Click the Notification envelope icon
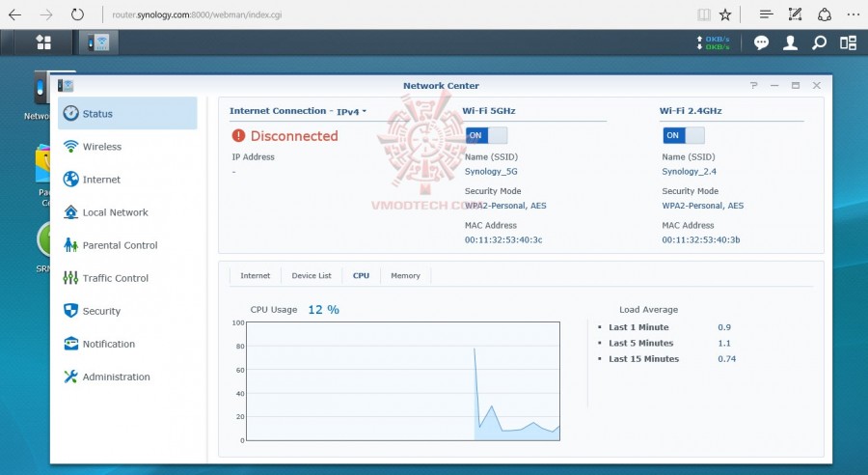Image resolution: width=868 pixels, height=475 pixels. tap(70, 344)
